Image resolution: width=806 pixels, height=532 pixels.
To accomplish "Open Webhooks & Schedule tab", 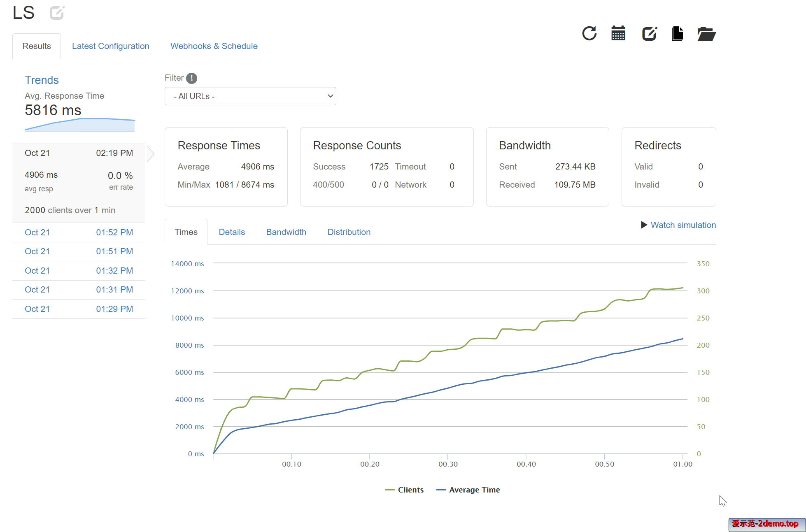I will point(214,46).
